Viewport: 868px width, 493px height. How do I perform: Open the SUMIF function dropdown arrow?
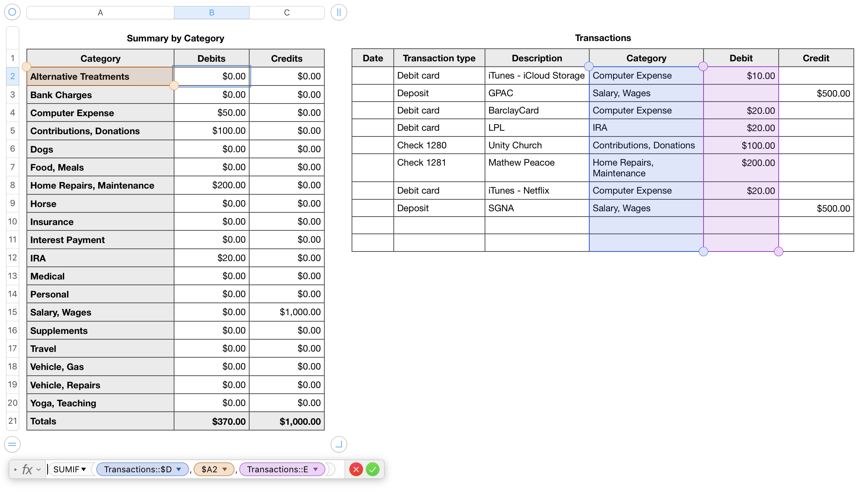pyautogui.click(x=84, y=469)
